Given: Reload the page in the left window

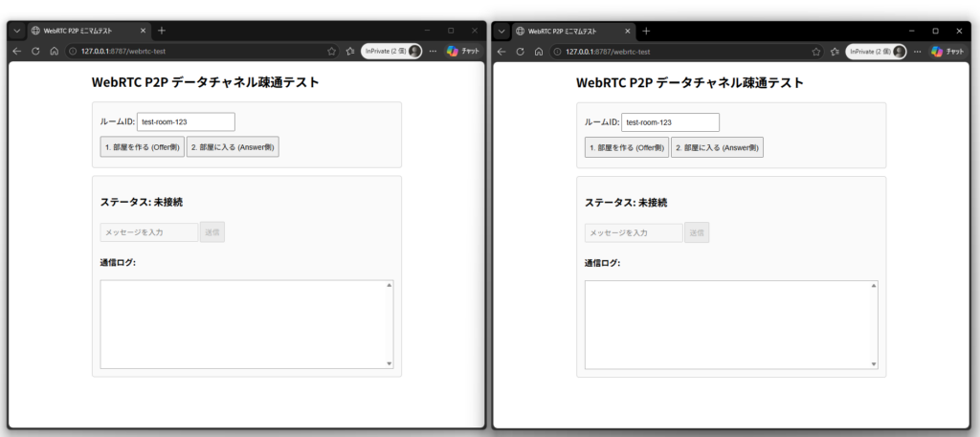Looking at the screenshot, I should 35,52.
